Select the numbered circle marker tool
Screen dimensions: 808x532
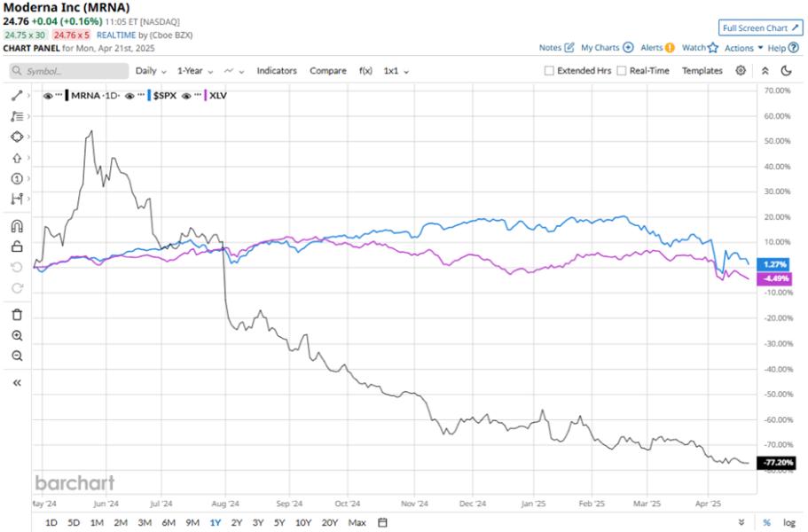(17, 179)
